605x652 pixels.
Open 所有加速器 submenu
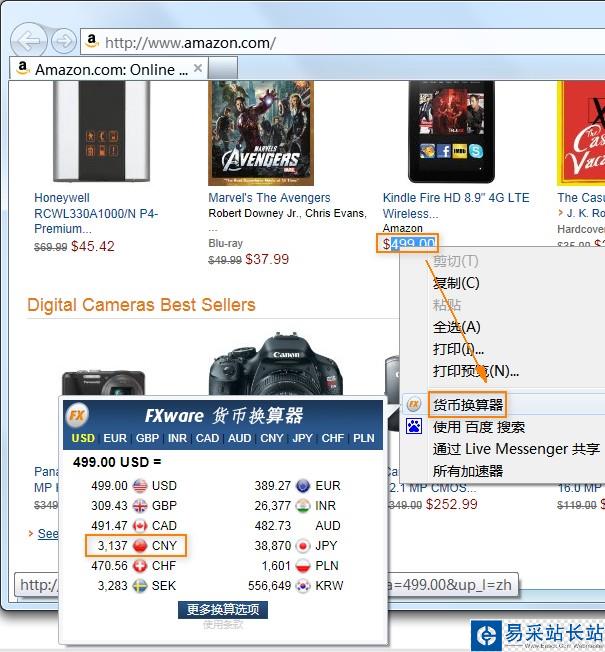coord(468,471)
